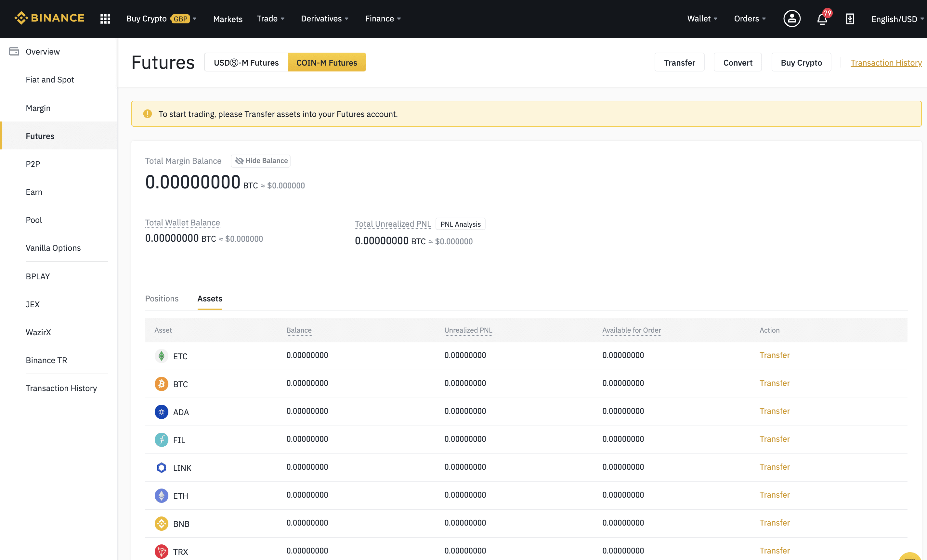
Task: Open Markets in the top navigation
Action: click(x=228, y=19)
